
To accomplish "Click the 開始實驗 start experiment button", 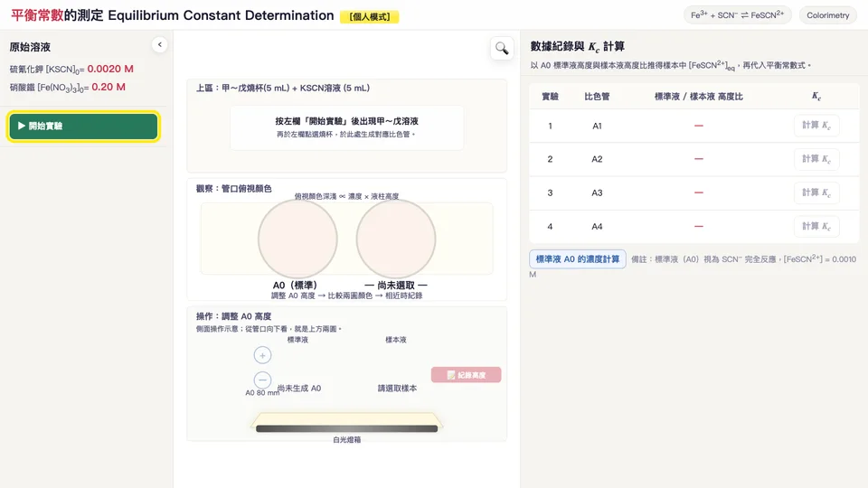I will pyautogui.click(x=83, y=127).
